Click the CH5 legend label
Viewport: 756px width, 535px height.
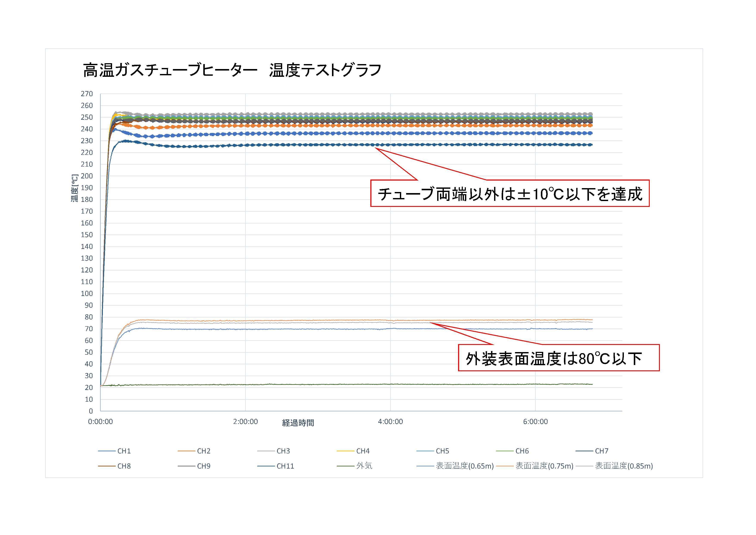tap(442, 451)
